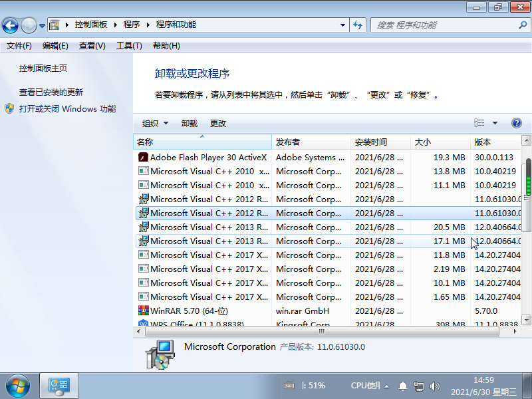This screenshot has height=399, width=532.
Task: Select Visual C++ 2013 entry sized 20.5 MB
Action: click(x=328, y=227)
